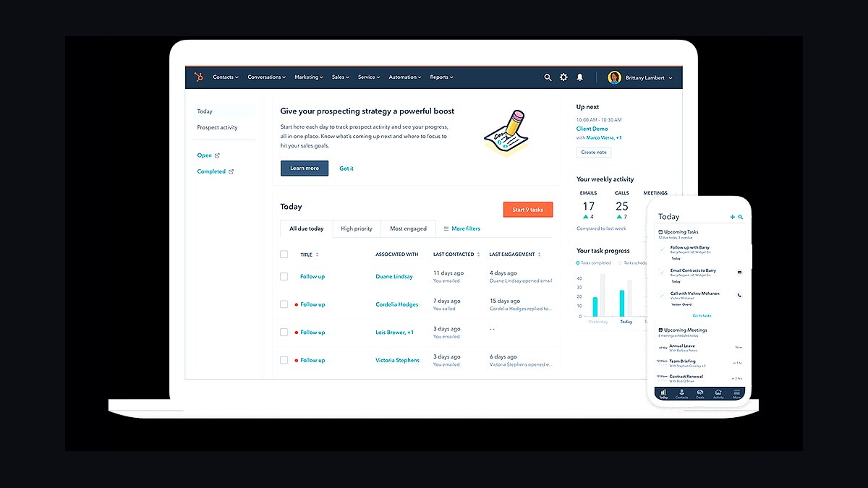This screenshot has height=488, width=868.
Task: Mark Follow up with Barry complete on phone
Action: pyautogui.click(x=662, y=249)
